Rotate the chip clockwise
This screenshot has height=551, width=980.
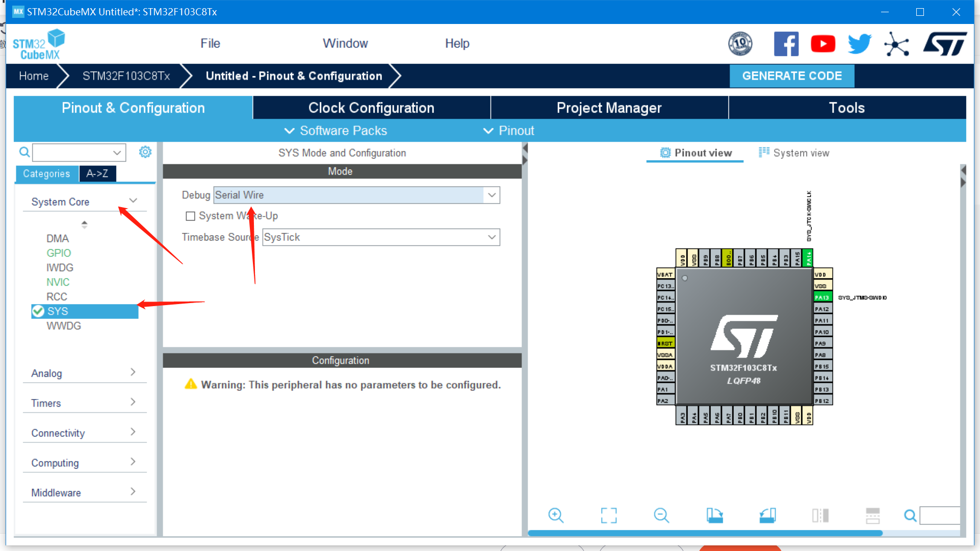click(x=715, y=515)
